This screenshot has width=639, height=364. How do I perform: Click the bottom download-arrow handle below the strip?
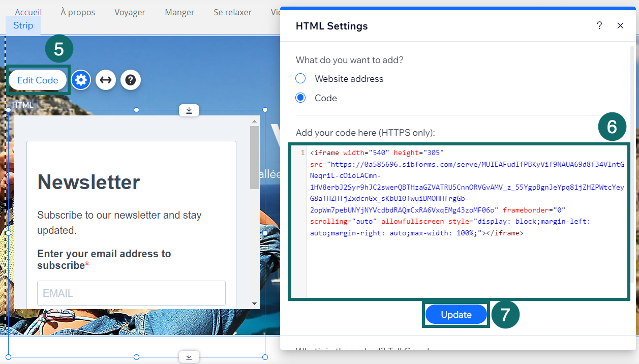pos(189,357)
